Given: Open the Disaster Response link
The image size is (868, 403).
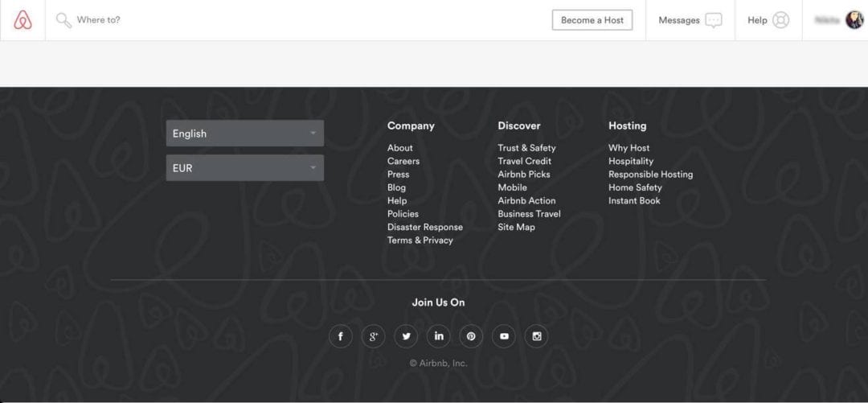Looking at the screenshot, I should (x=425, y=228).
